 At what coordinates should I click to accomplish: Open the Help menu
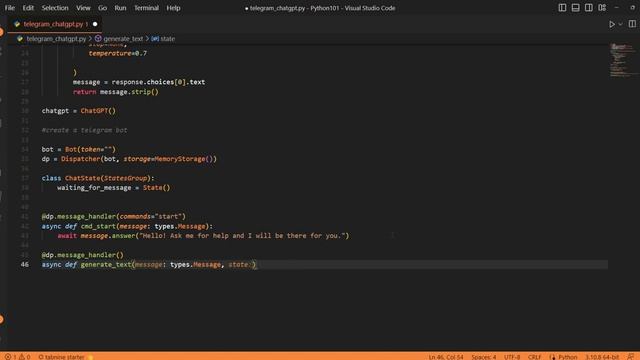173,8
